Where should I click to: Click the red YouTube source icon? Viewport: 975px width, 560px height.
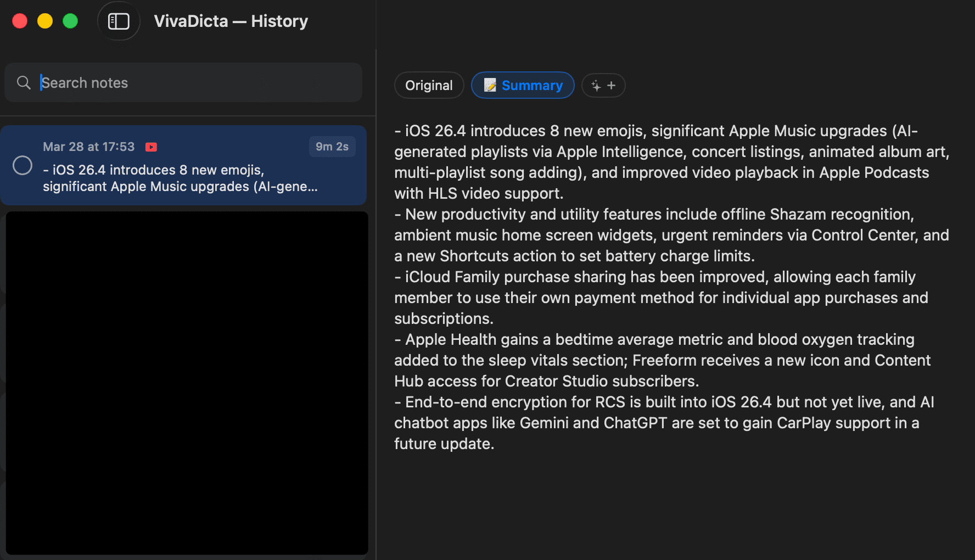point(151,147)
